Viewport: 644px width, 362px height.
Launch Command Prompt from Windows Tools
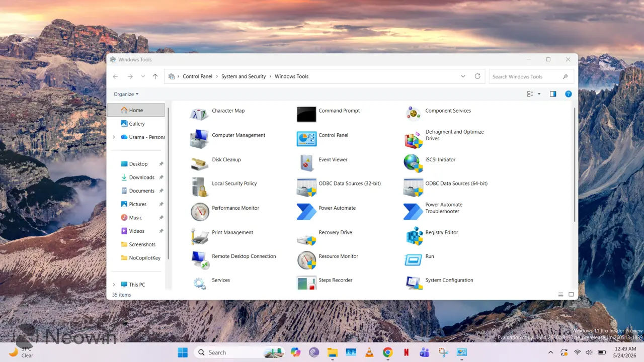coord(306,114)
